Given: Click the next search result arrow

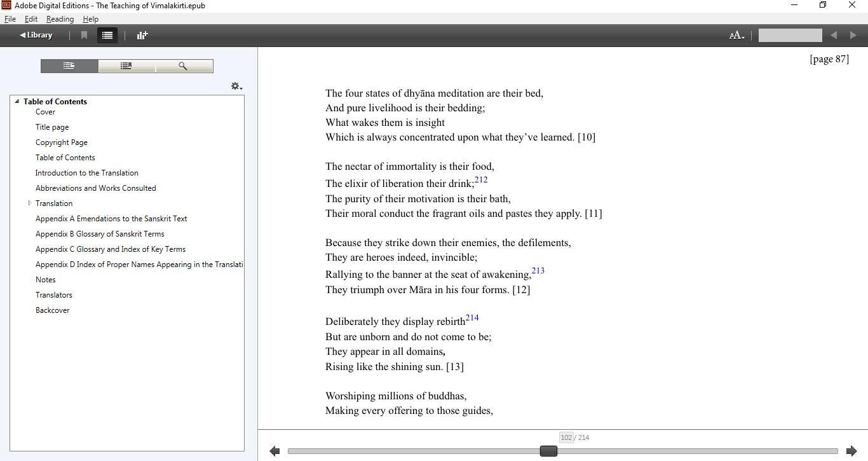Looking at the screenshot, I should click(853, 36).
